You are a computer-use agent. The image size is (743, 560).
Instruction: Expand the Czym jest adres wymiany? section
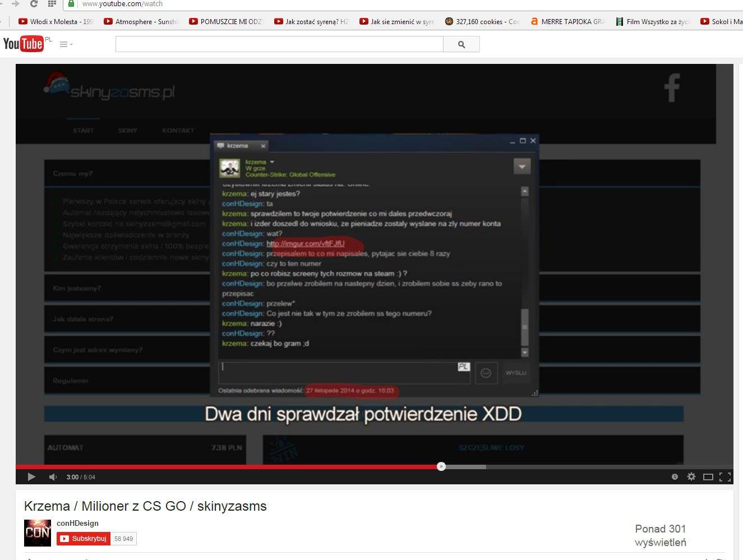pos(98,350)
